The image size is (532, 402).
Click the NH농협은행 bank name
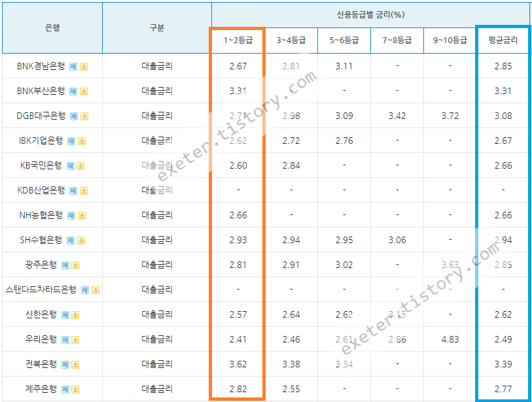tap(41, 215)
